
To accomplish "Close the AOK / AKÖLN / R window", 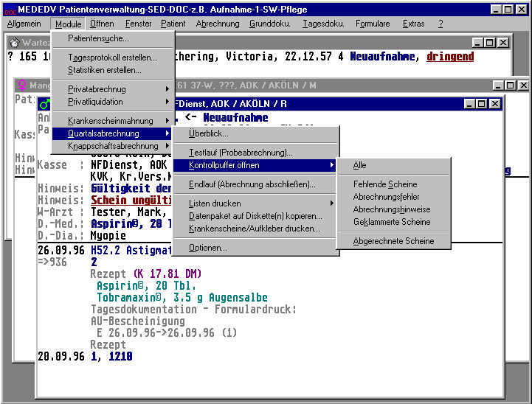I will pyautogui.click(x=494, y=104).
